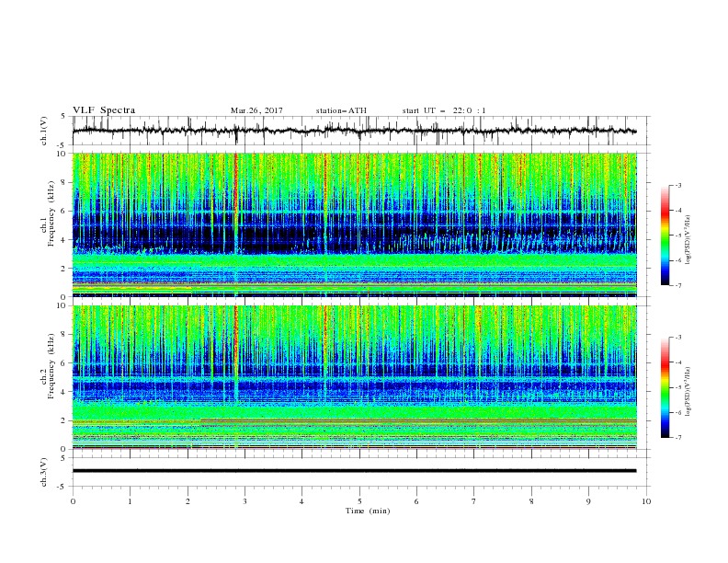Viewport: 728px width, 563px height.
Task: Click time axis tick label "5"
Action: coord(359,501)
